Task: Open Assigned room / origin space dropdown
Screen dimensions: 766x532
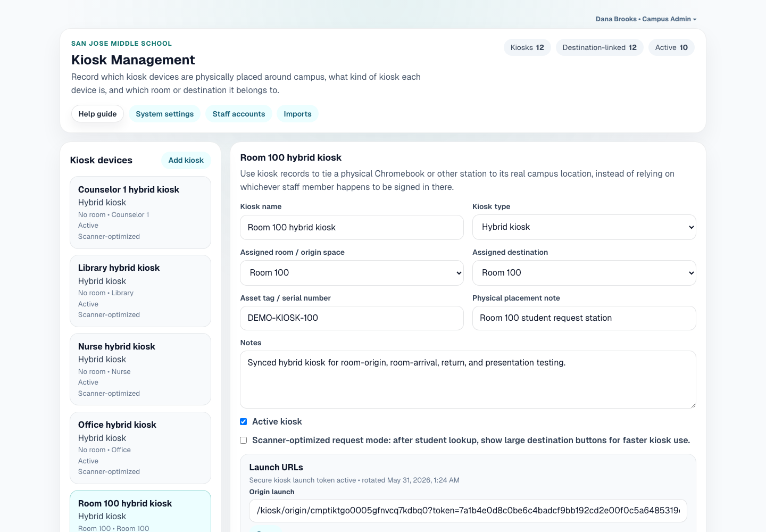Action: pos(352,273)
